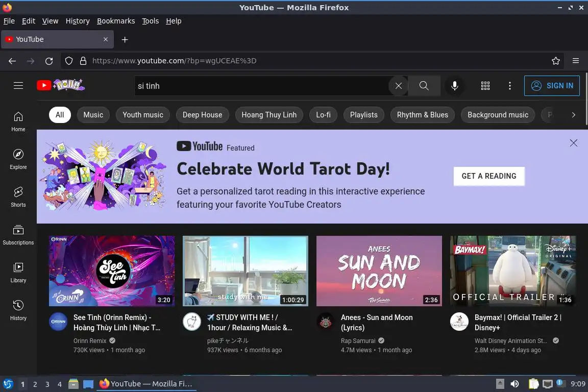This screenshot has height=392, width=588.
Task: Open History in sidebar
Action: pyautogui.click(x=18, y=311)
